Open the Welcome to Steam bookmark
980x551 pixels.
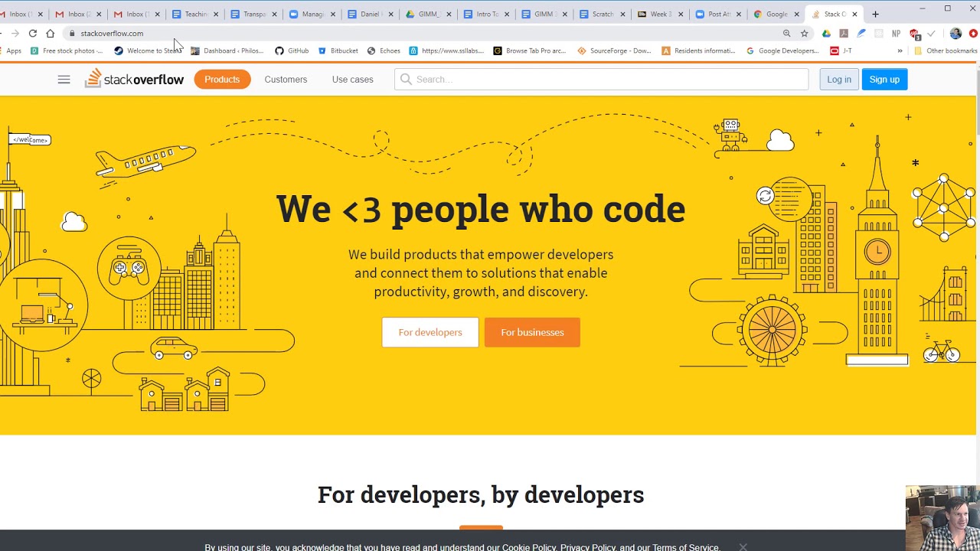[149, 51]
